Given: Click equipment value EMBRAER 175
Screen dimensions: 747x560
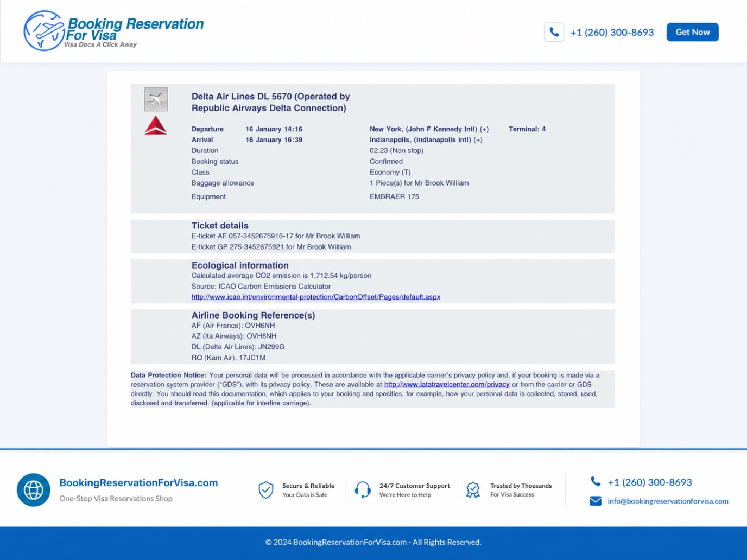Looking at the screenshot, I should click(x=394, y=196).
